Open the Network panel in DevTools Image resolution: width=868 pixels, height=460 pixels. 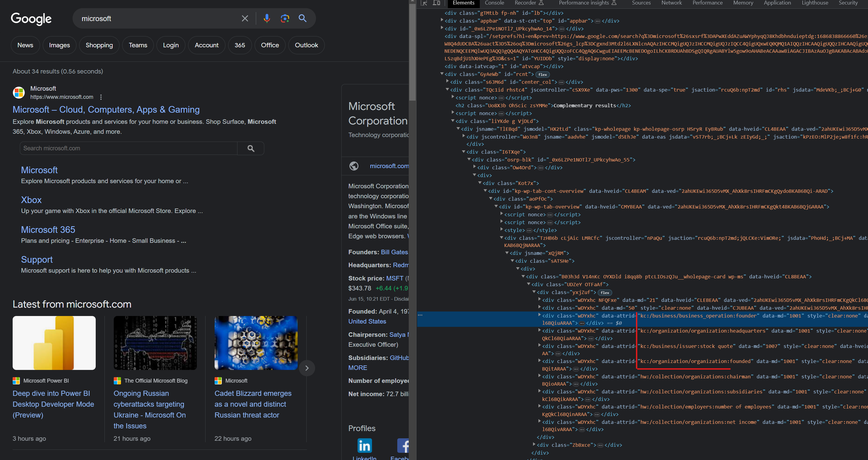(671, 3)
